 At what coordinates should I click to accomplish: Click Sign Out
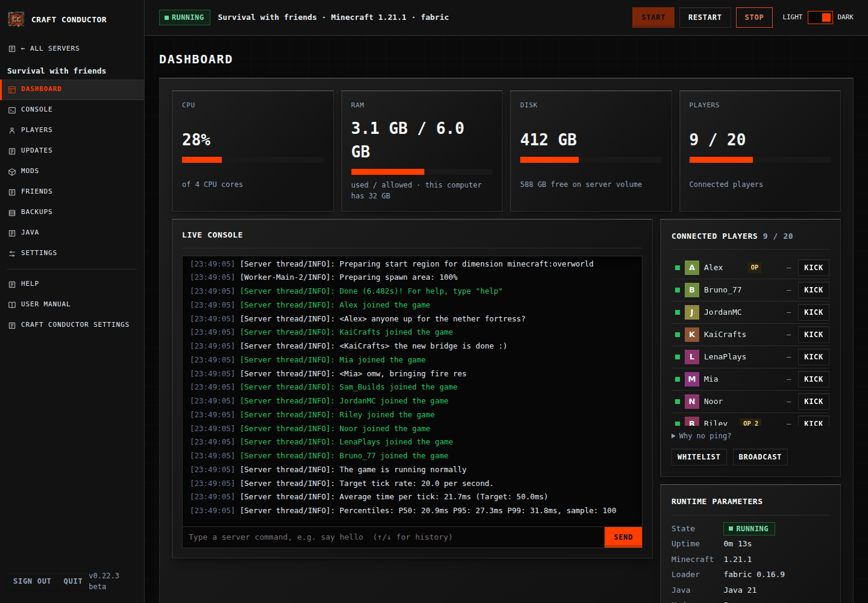click(x=32, y=581)
